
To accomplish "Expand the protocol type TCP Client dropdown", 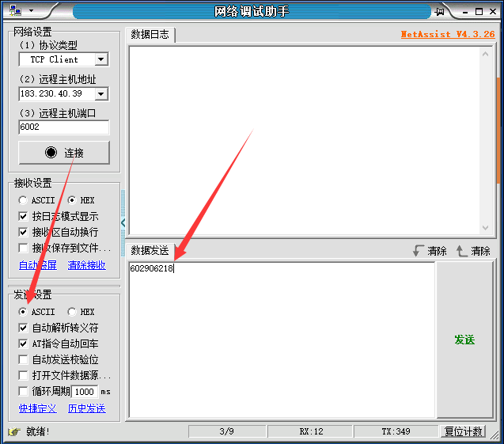I will pos(101,59).
